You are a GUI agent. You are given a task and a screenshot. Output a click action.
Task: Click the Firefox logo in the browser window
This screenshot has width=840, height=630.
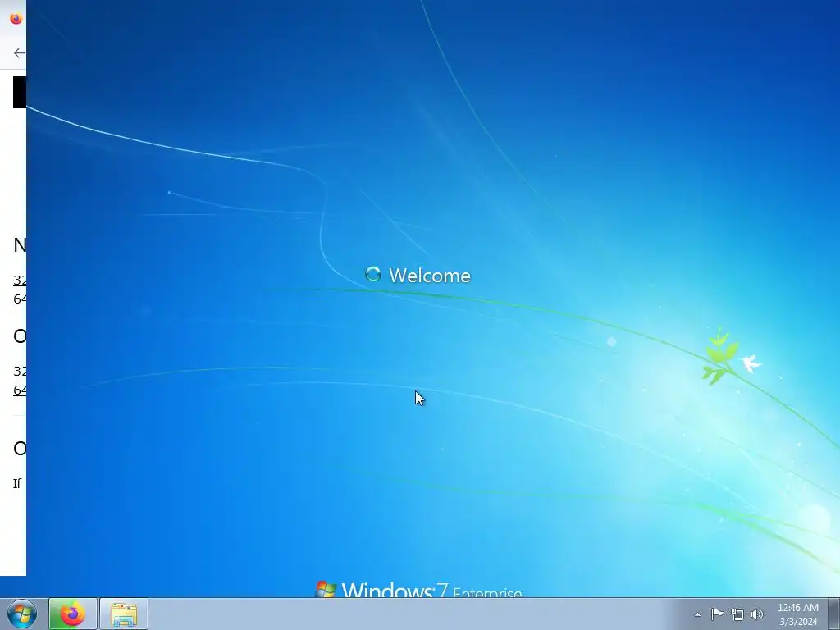tap(16, 19)
